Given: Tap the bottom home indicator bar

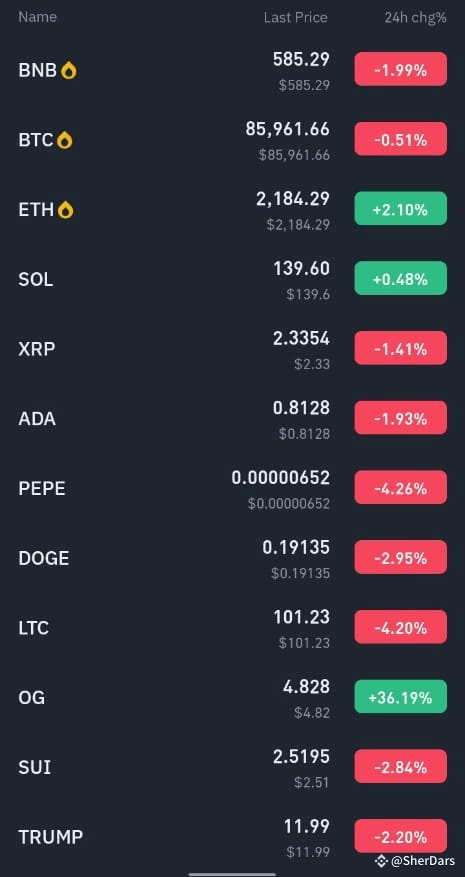Looking at the screenshot, I should click(232, 874).
